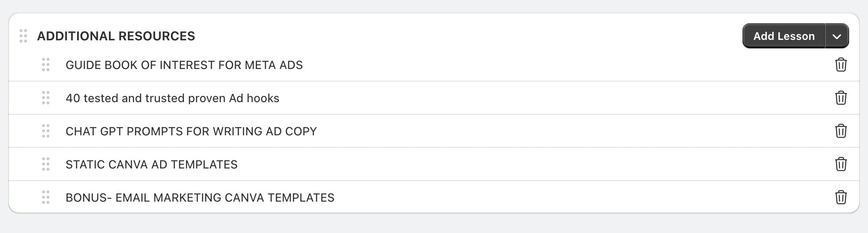Delete the BONUS EMAIL MARKETING lesson
Viewport: 868px width, 233px height.
(x=841, y=198)
